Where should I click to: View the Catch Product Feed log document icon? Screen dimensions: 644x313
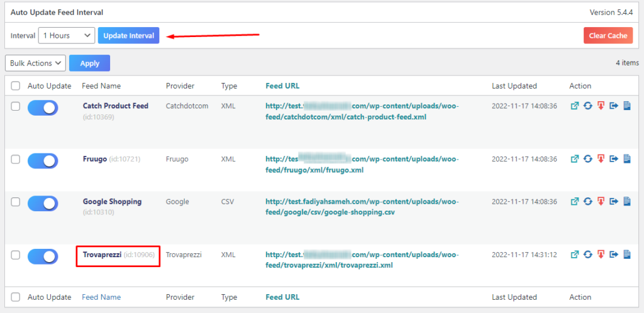click(x=627, y=106)
